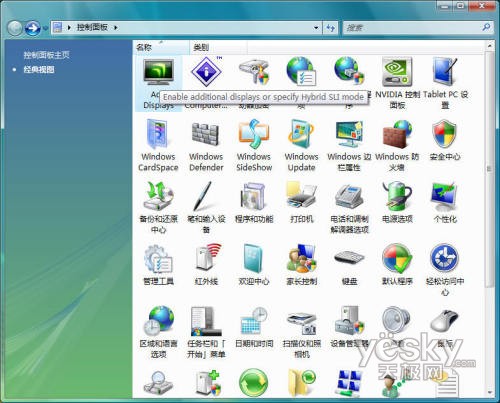The height and width of the screenshot is (403, 500).
Task: Select 经典视图 classic view link
Action: tap(39, 70)
